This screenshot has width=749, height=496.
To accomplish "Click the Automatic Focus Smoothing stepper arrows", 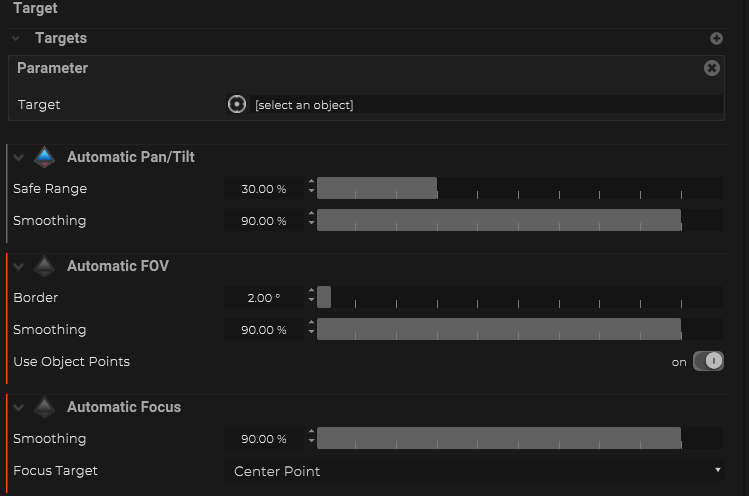I will tap(311, 438).
